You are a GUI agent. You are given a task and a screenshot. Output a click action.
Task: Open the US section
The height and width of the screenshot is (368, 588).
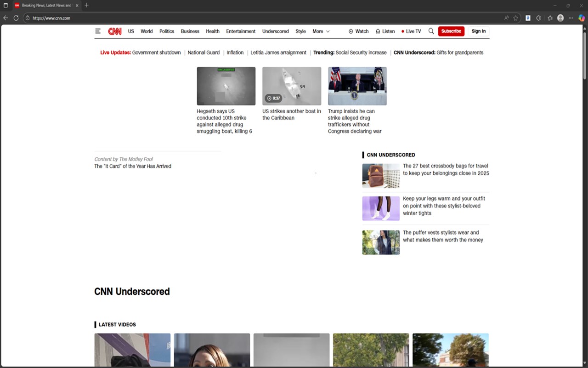(x=131, y=31)
